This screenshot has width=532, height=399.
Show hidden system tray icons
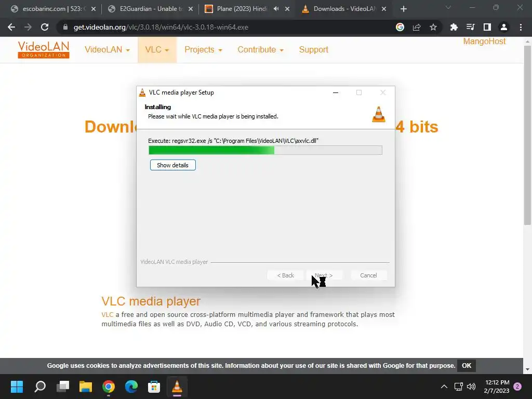444,387
